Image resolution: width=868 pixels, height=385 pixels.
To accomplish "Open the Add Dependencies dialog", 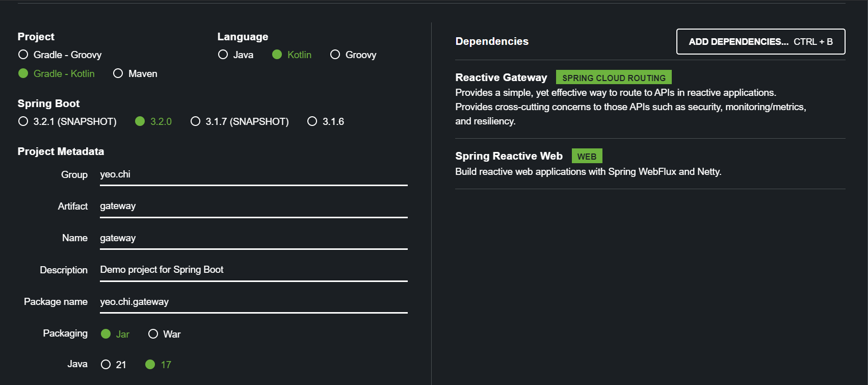I will pyautogui.click(x=760, y=41).
